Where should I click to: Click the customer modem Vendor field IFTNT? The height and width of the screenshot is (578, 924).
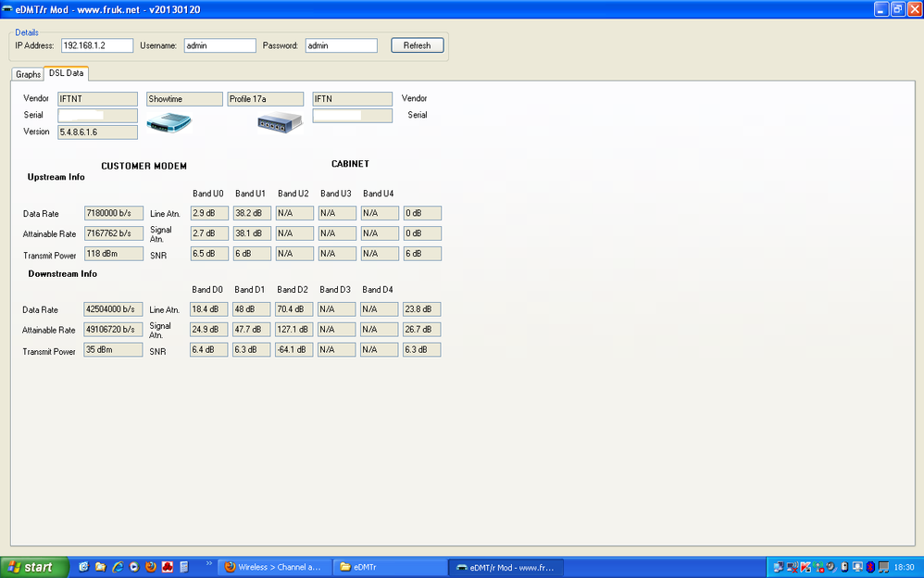(98, 99)
